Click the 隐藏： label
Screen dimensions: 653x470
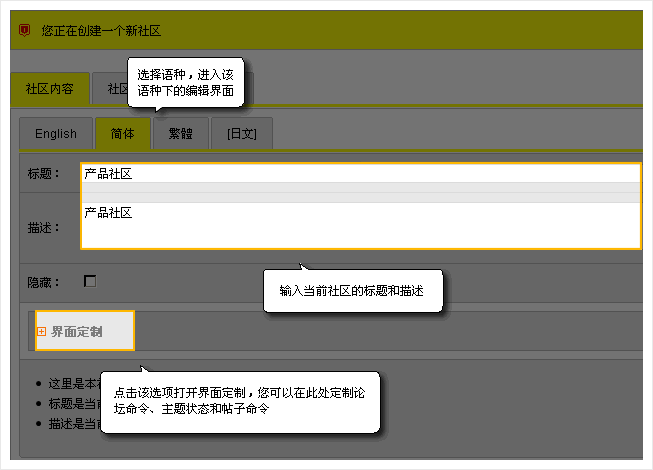tap(44, 282)
